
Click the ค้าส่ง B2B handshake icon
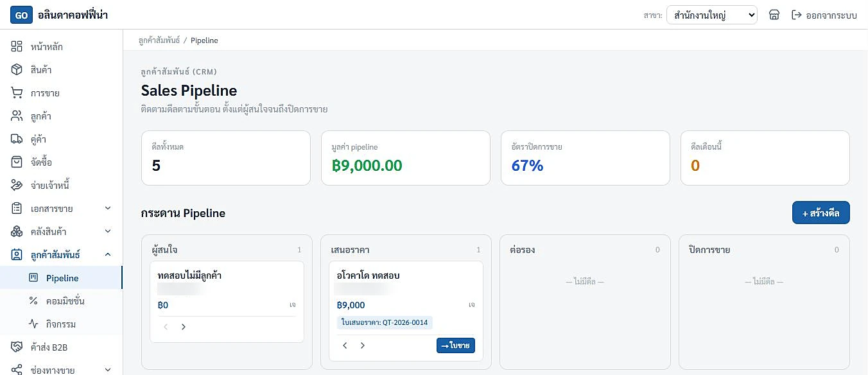click(x=17, y=347)
